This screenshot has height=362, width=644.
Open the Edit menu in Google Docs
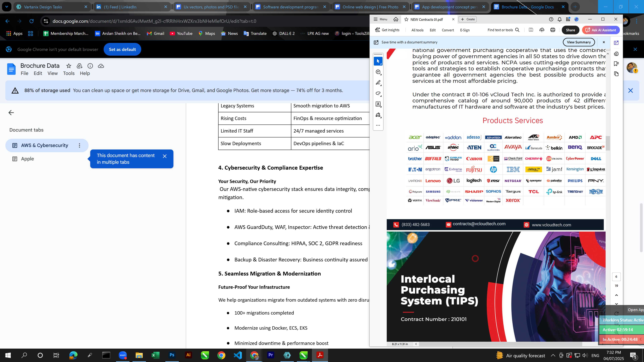(x=38, y=73)
